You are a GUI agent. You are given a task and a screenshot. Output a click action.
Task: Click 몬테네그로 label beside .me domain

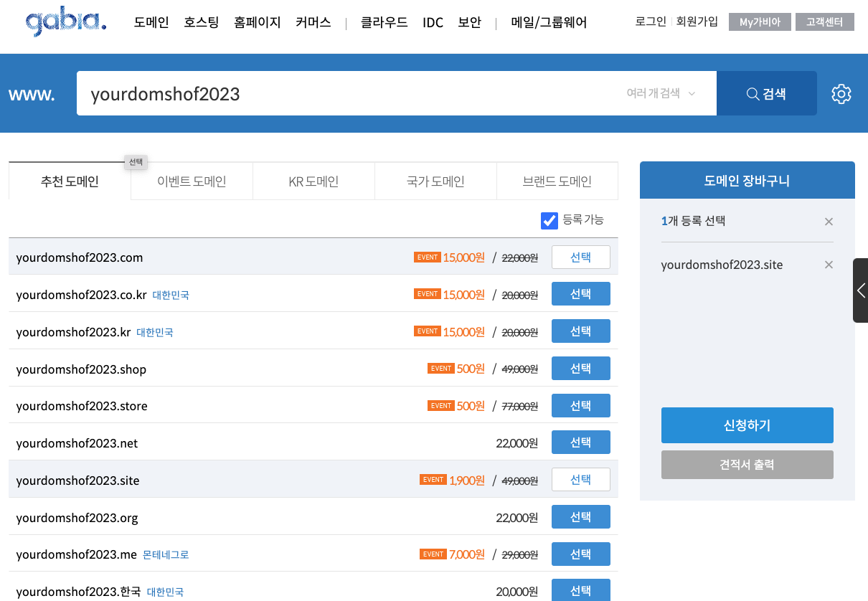click(x=166, y=555)
